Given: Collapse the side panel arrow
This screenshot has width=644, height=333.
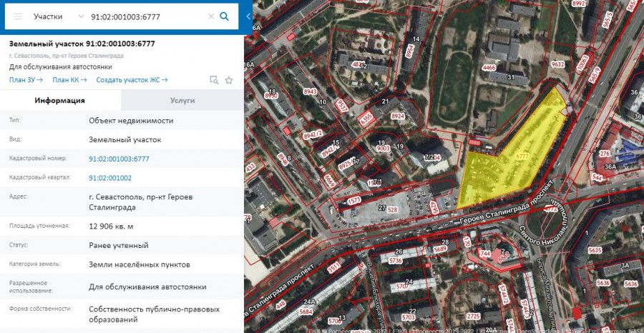Looking at the screenshot, I should [248, 16].
